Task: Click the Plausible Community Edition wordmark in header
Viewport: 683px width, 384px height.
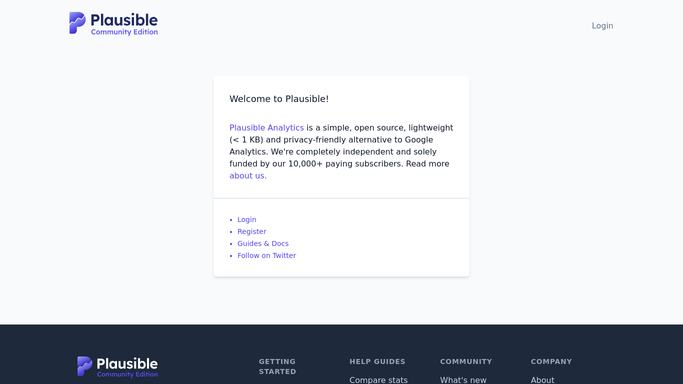Action: (x=124, y=24)
